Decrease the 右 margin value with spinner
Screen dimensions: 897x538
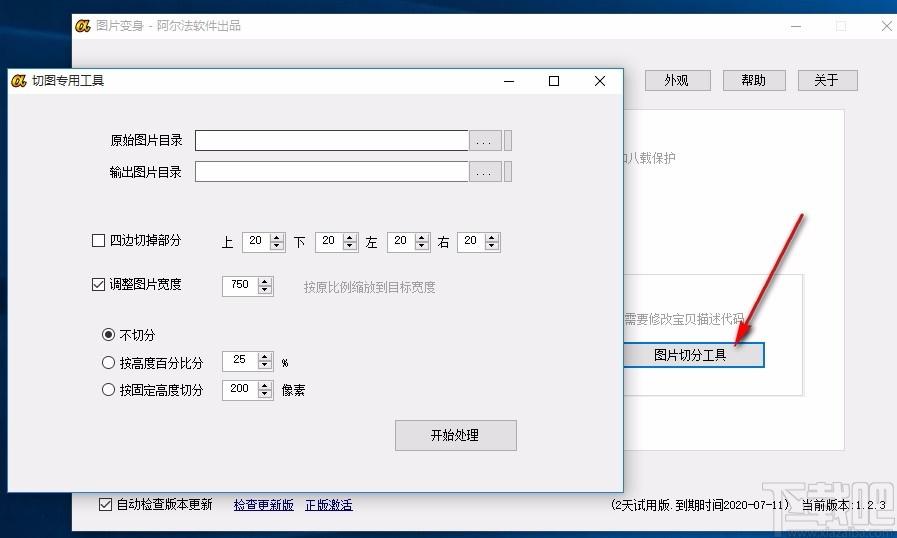pyautogui.click(x=493, y=246)
